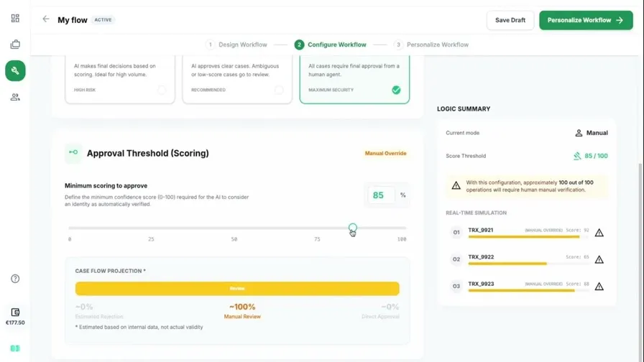
Task: Click the Score Threshold gavel icon
Action: coord(577,156)
